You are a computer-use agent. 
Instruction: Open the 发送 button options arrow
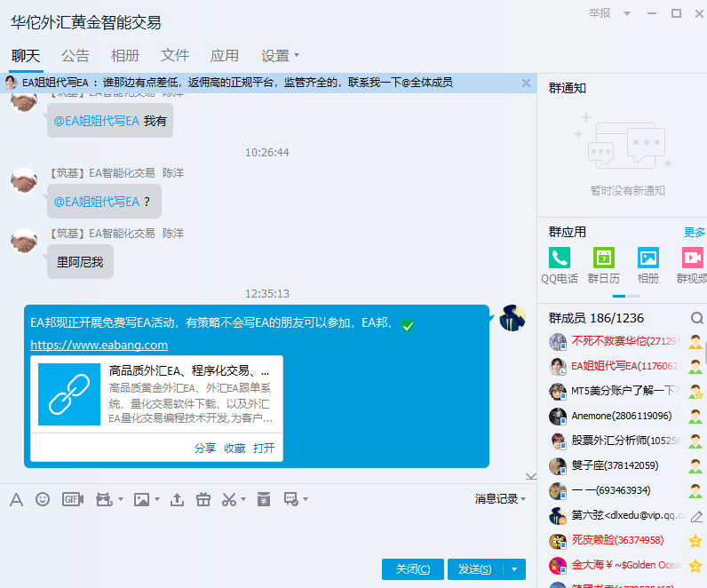pyautogui.click(x=515, y=569)
